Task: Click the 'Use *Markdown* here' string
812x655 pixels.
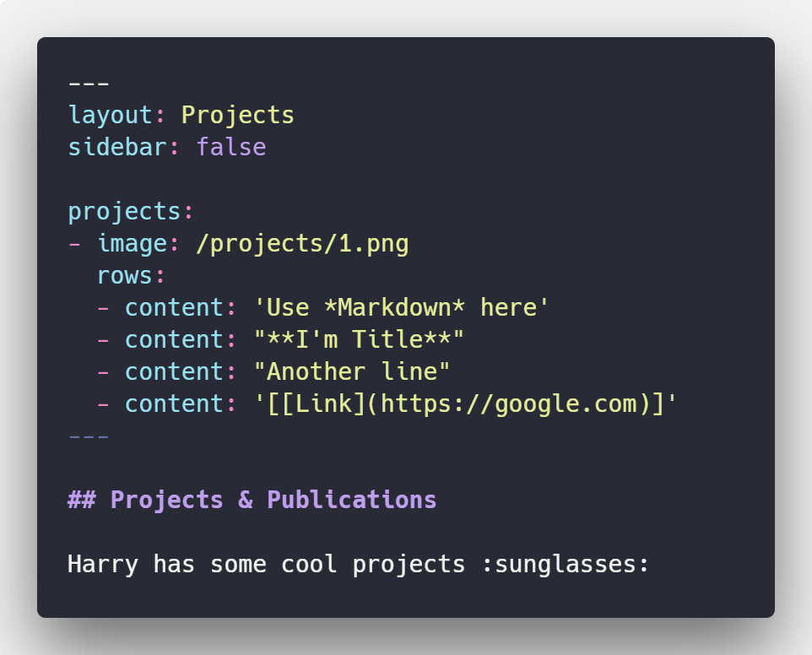Action: pos(402,307)
